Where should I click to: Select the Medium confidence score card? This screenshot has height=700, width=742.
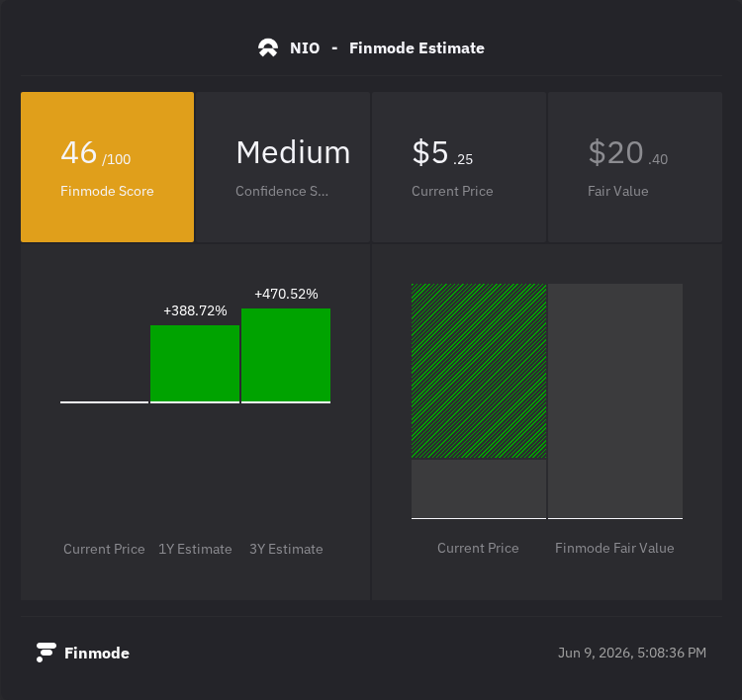click(283, 167)
